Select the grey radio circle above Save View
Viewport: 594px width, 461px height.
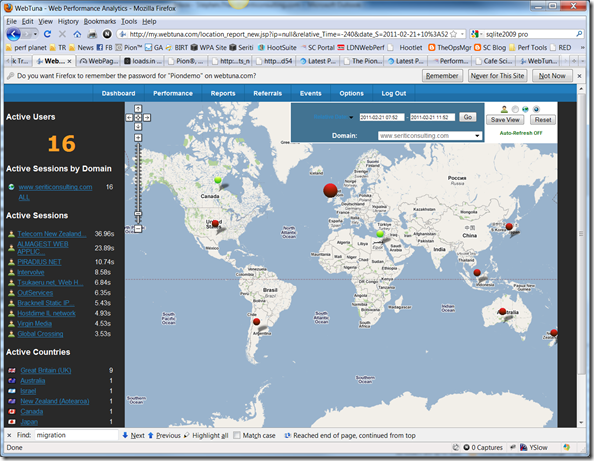pos(515,109)
